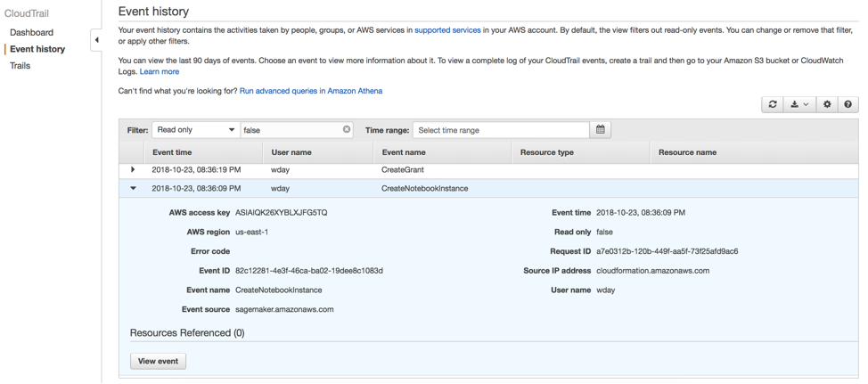The height and width of the screenshot is (384, 868).
Task: Open the Read only filter dropdown
Action: (196, 130)
